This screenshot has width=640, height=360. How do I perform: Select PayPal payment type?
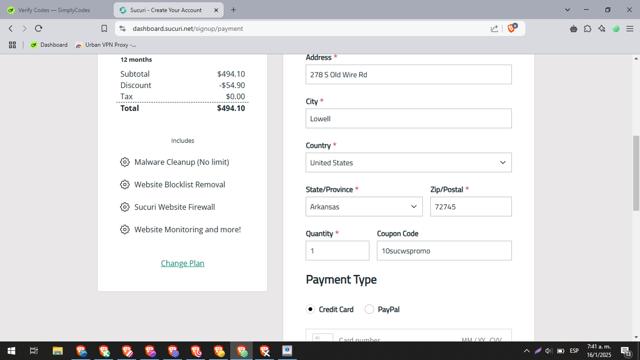pyautogui.click(x=369, y=309)
